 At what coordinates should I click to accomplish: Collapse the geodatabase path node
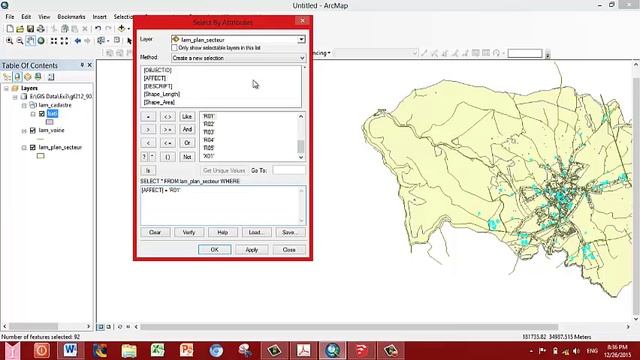[x=15, y=97]
